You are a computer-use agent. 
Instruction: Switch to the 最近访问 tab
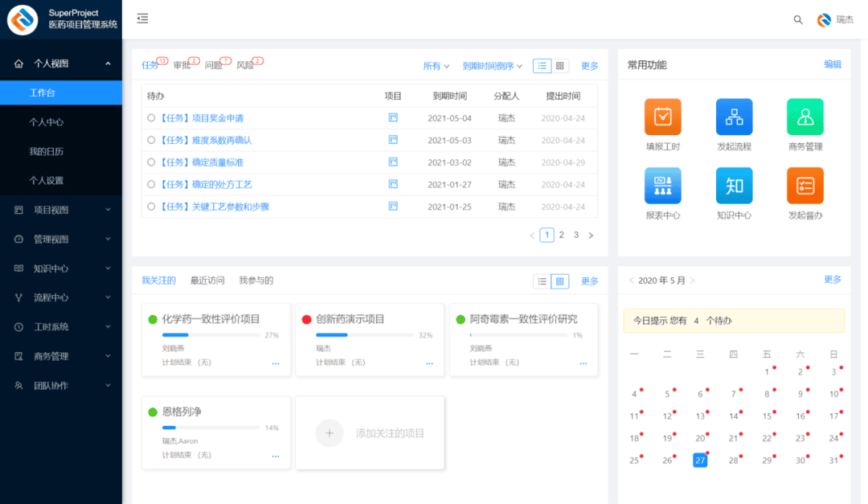(x=207, y=281)
